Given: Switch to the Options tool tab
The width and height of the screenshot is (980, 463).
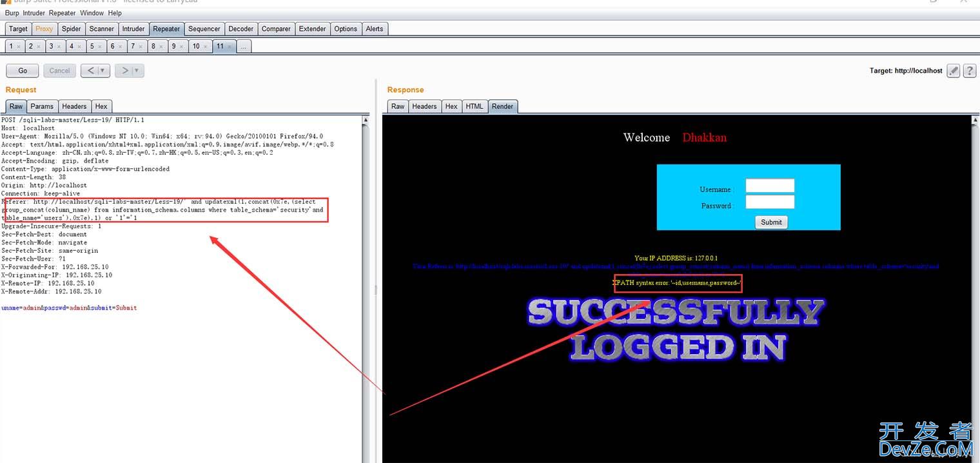Looking at the screenshot, I should (346, 28).
